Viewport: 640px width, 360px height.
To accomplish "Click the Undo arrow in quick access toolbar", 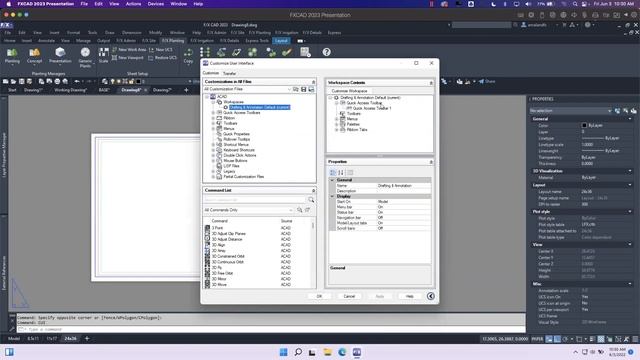I will pyautogui.click(x=77, y=82).
